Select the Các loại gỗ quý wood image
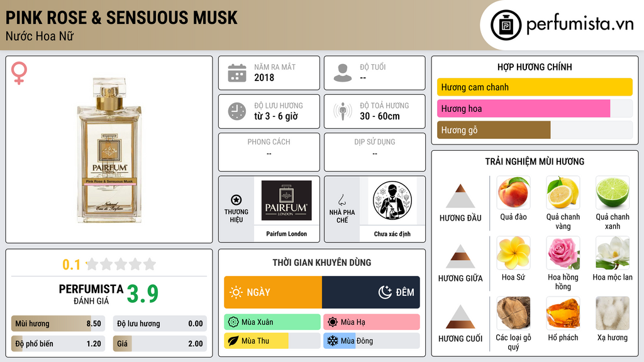 coord(513,313)
